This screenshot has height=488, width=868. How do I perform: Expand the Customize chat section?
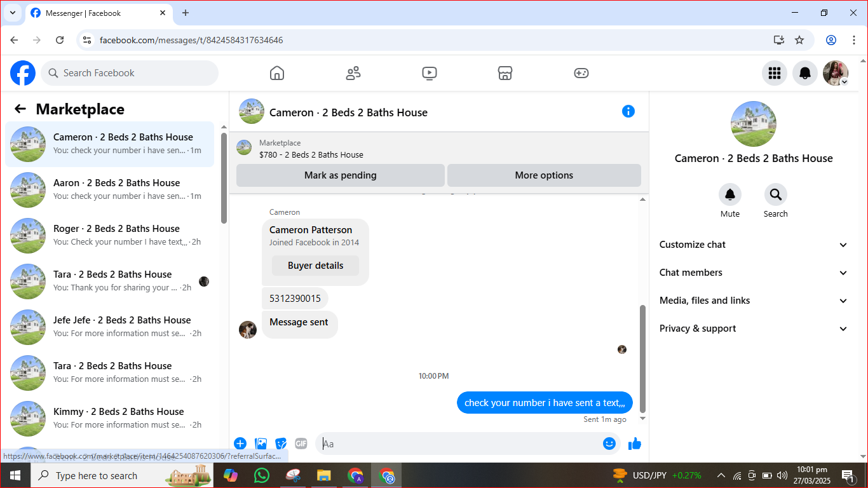[754, 245]
